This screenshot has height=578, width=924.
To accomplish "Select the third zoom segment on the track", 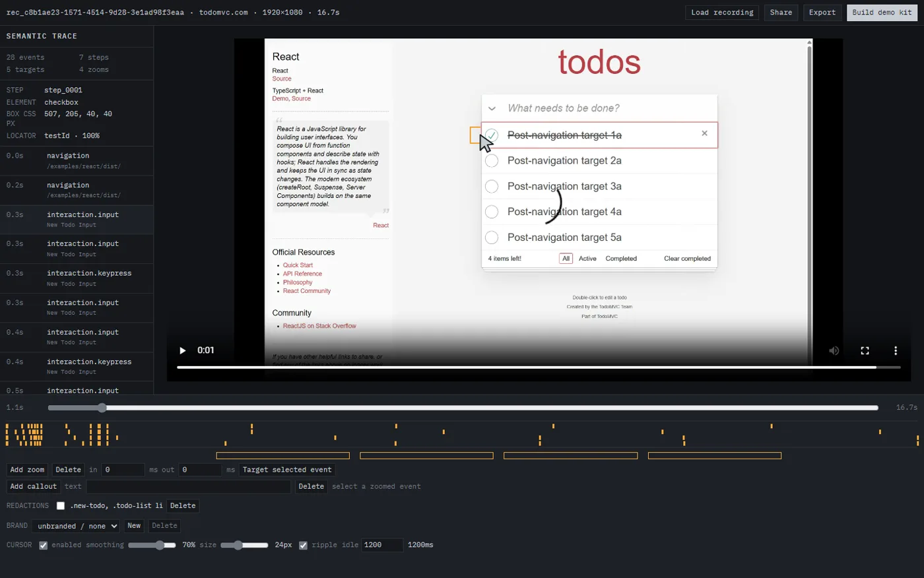I will (x=570, y=455).
